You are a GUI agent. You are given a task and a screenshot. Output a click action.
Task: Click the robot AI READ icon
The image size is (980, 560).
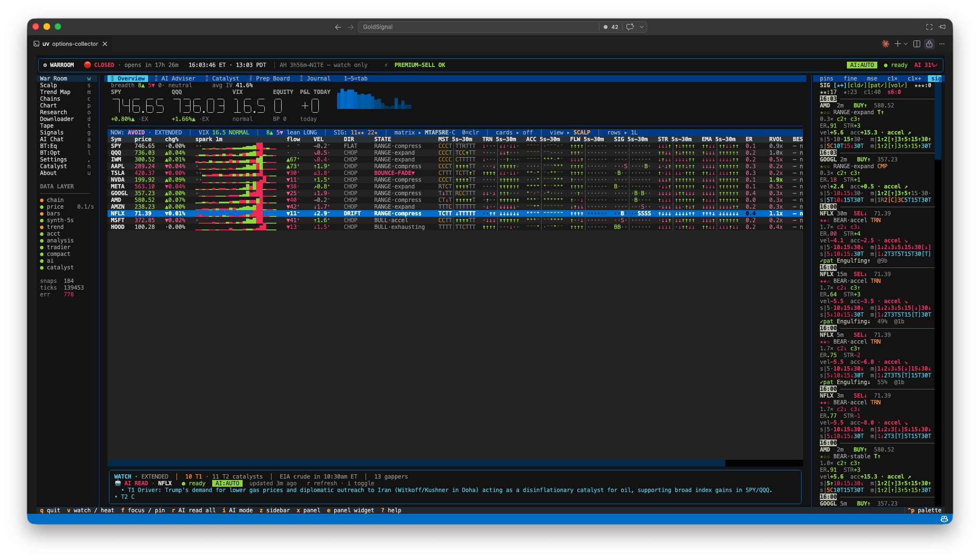[118, 483]
